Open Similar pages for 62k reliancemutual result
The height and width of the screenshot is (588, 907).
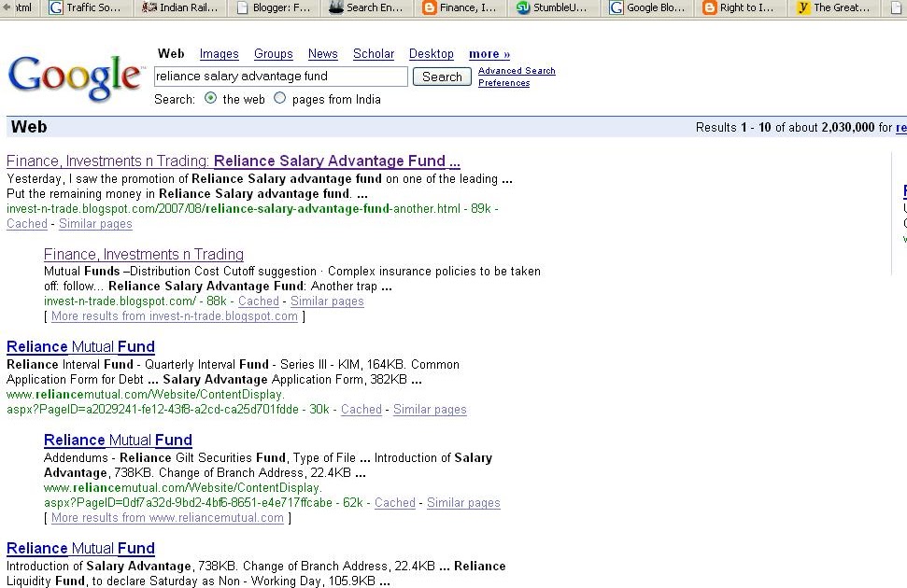tap(463, 502)
